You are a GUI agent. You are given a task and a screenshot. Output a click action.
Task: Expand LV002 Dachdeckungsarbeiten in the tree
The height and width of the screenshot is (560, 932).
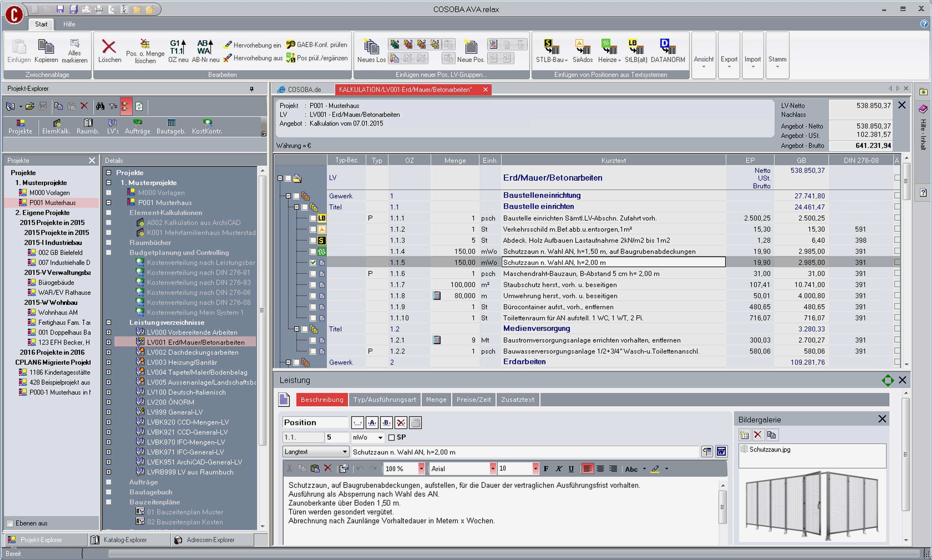pos(109,352)
